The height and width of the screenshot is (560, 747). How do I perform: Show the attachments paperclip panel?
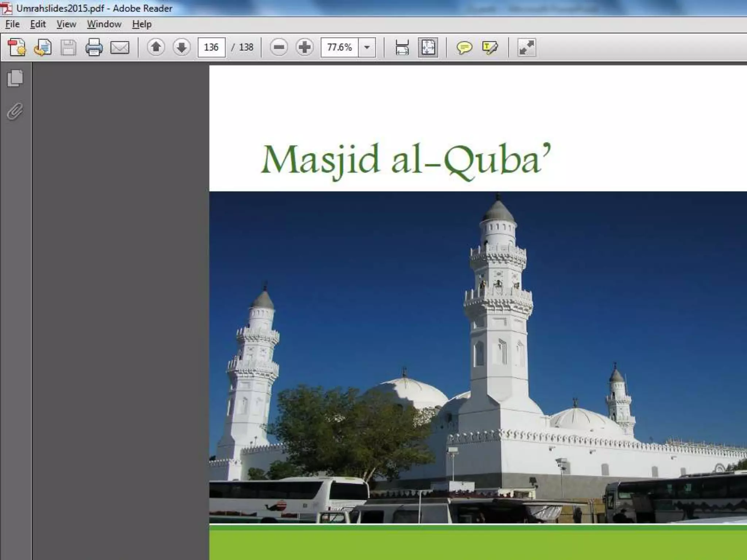pos(15,112)
